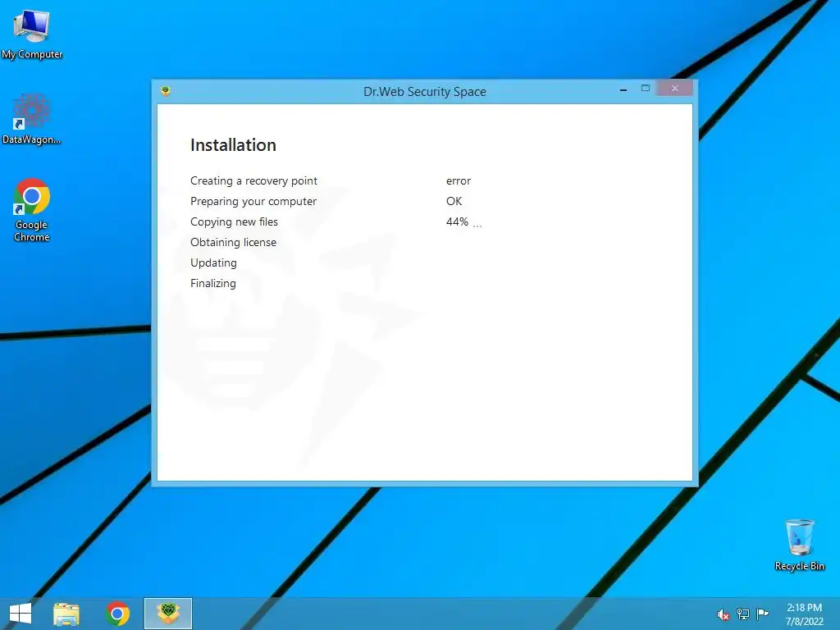The width and height of the screenshot is (840, 630).
Task: Select the 'Copying new files' step
Action: [x=234, y=221]
